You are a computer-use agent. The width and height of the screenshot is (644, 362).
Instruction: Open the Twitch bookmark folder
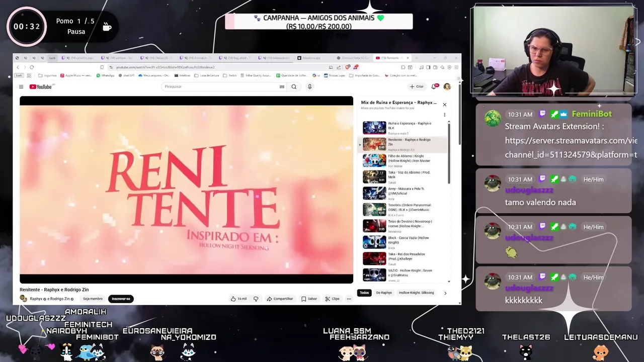coord(230,75)
